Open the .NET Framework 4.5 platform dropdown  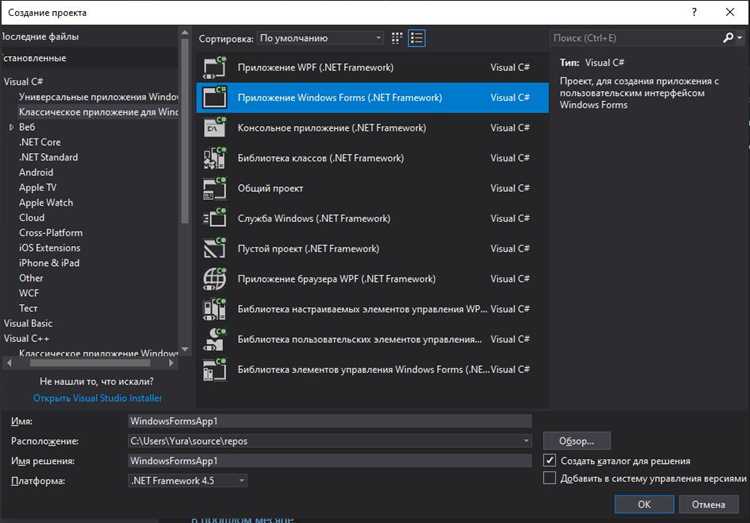(x=188, y=480)
